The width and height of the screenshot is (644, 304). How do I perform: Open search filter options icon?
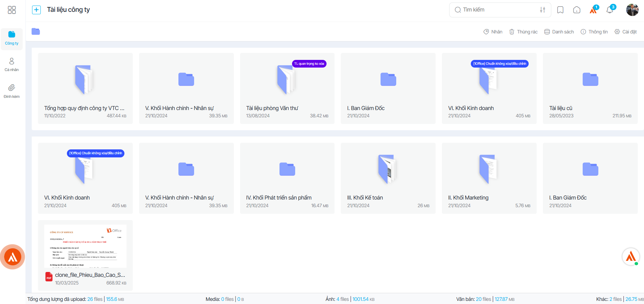coord(543,10)
